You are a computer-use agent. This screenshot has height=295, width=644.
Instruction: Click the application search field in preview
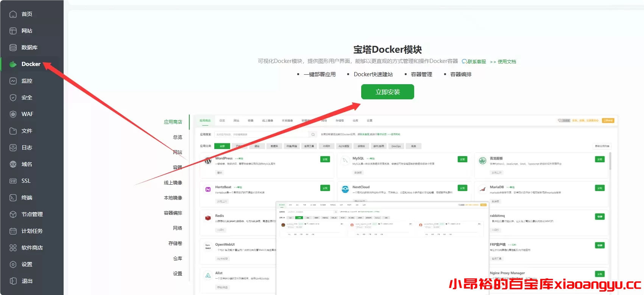(x=261, y=135)
